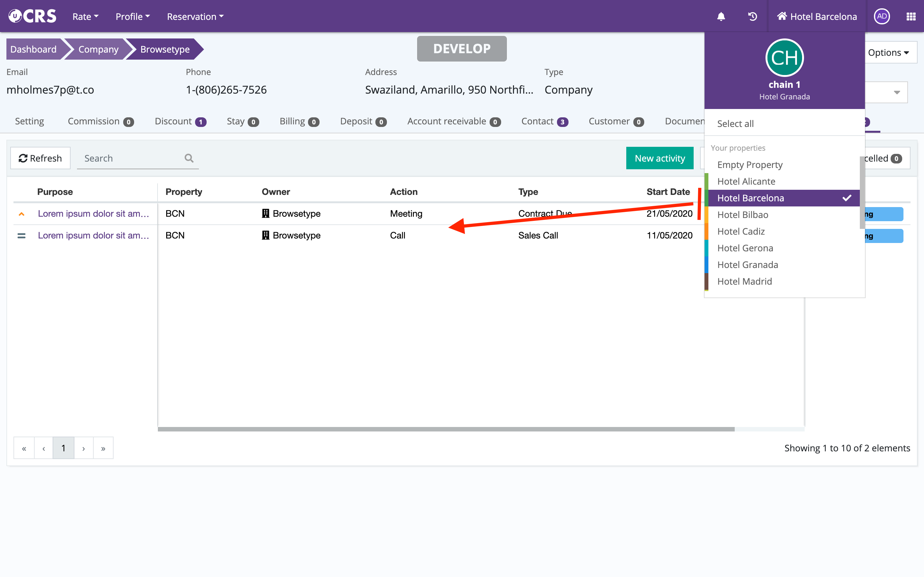This screenshot has height=577, width=924.
Task: Open the Options dropdown
Action: click(888, 53)
